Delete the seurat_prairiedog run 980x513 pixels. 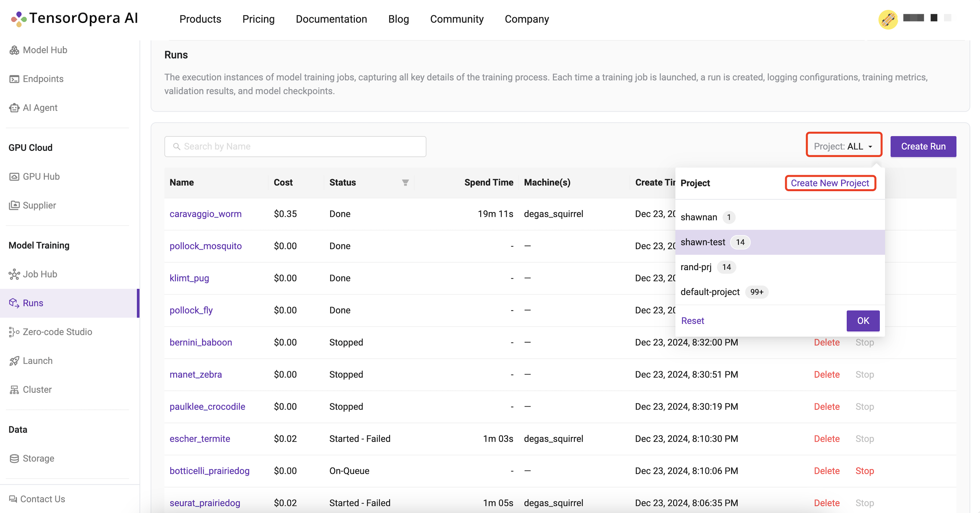[826, 503]
